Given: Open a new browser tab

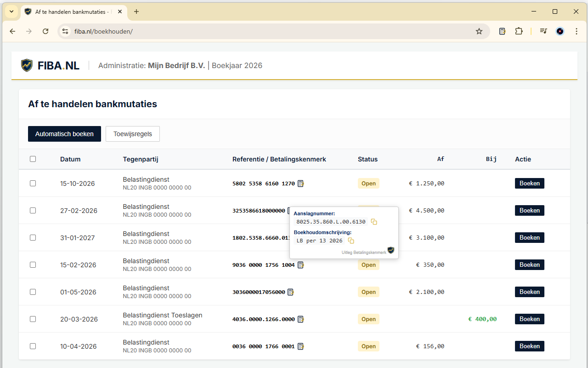Looking at the screenshot, I should (x=136, y=11).
